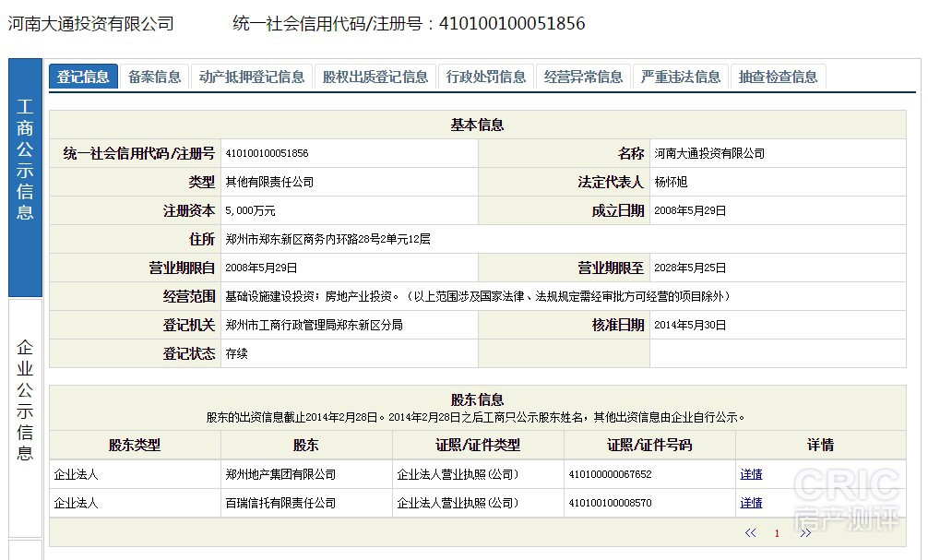Click 详情 column header

(x=820, y=446)
